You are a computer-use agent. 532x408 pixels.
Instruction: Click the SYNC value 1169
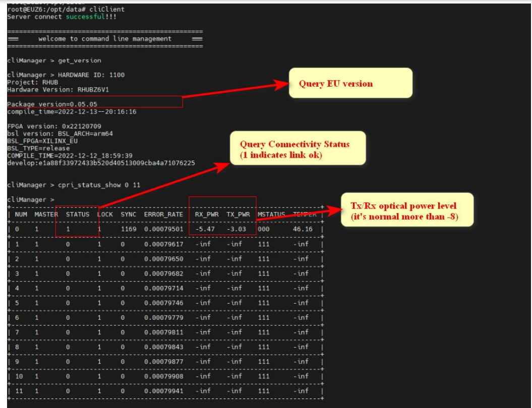tap(129, 229)
